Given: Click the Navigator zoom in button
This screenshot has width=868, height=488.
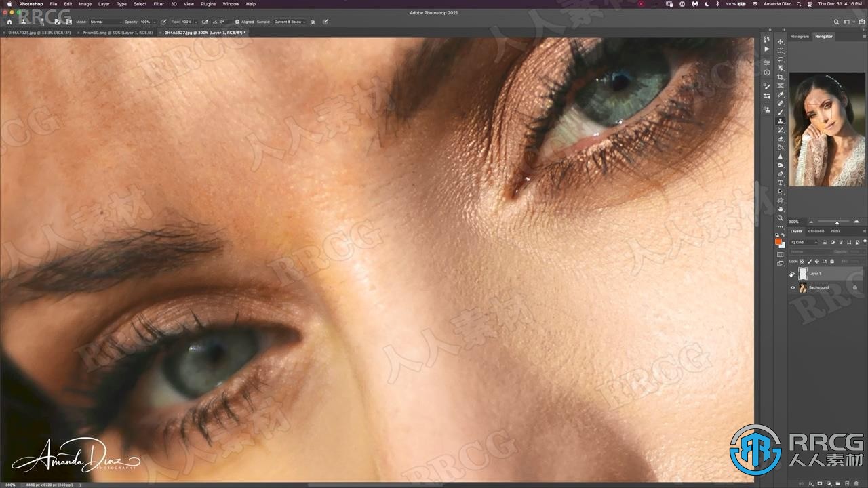Looking at the screenshot, I should (x=856, y=222).
